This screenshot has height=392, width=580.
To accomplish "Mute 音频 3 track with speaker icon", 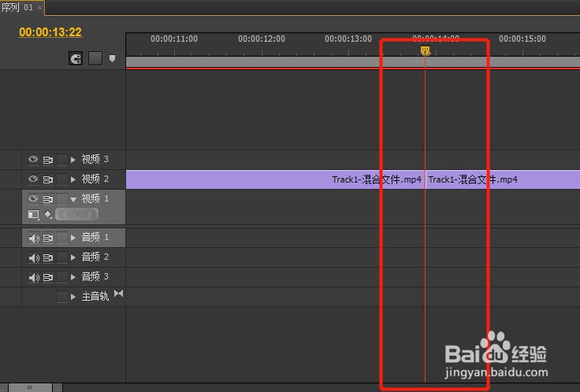I will pos(34,277).
